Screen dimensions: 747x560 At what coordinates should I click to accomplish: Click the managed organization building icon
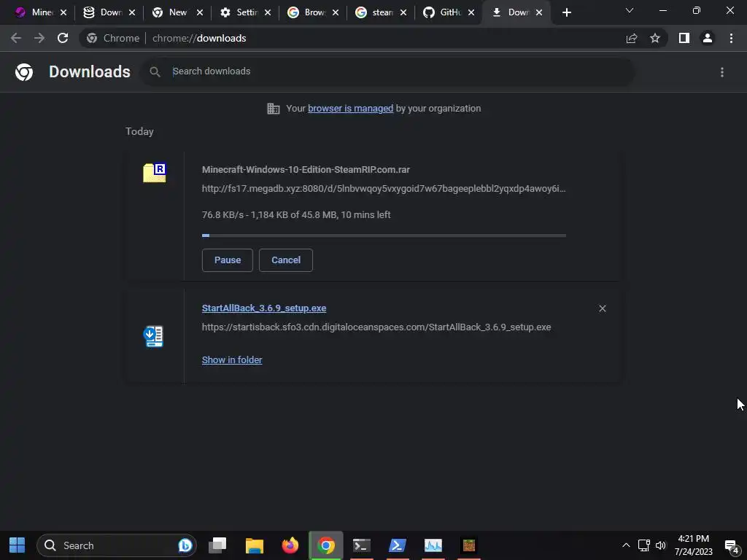274,109
